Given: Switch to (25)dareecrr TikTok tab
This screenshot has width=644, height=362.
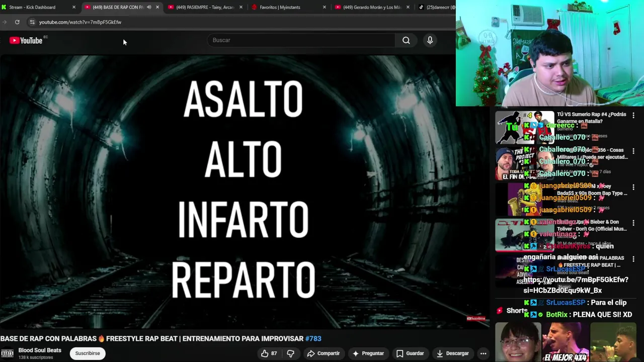Looking at the screenshot, I should 436,7.
